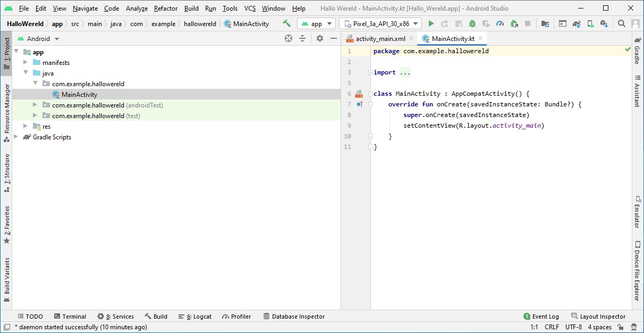The image size is (644, 333).
Task: Click the related XML file gutter icon on line 6
Action: point(359,94)
